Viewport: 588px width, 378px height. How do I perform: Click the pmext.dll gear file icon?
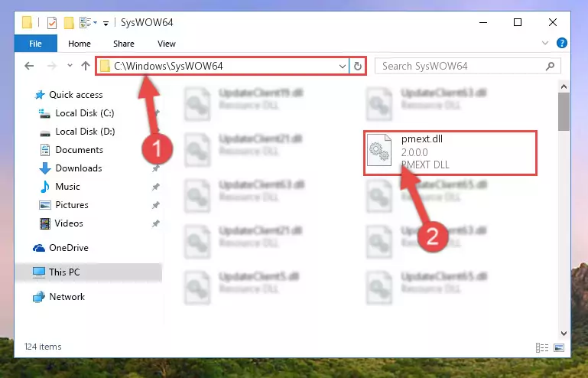click(379, 150)
